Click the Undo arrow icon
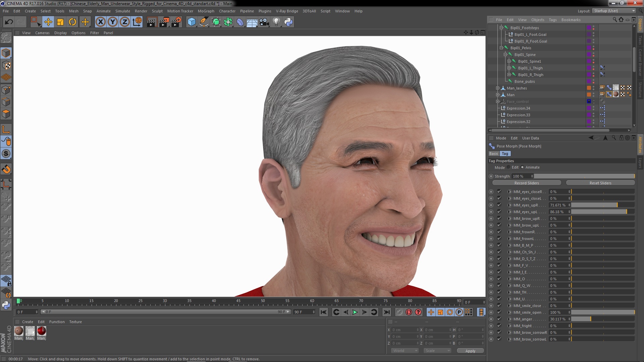Screen dimensions: 644x362 point(9,22)
